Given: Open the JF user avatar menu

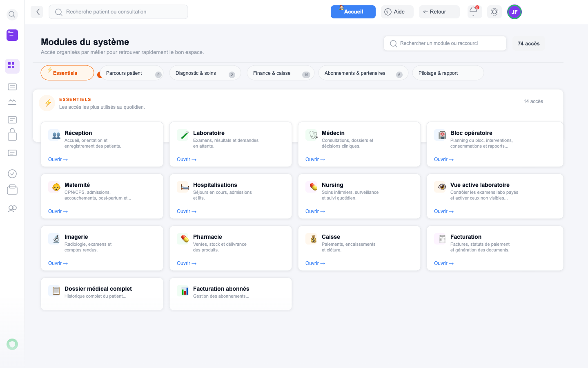Looking at the screenshot, I should [x=514, y=12].
